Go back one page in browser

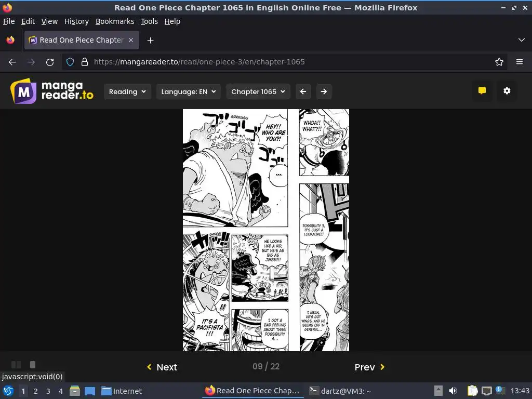click(12, 62)
